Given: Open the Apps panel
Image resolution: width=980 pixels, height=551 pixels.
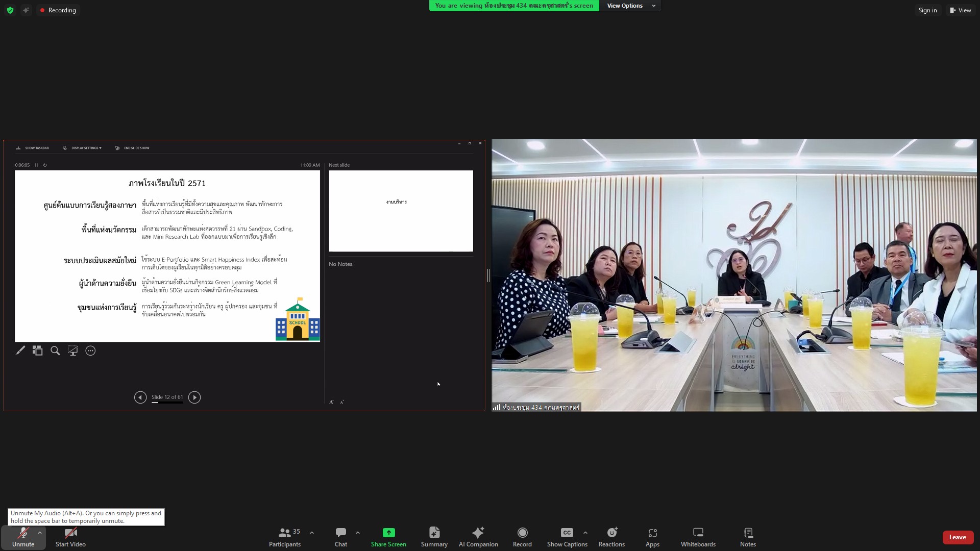Looking at the screenshot, I should (x=652, y=537).
